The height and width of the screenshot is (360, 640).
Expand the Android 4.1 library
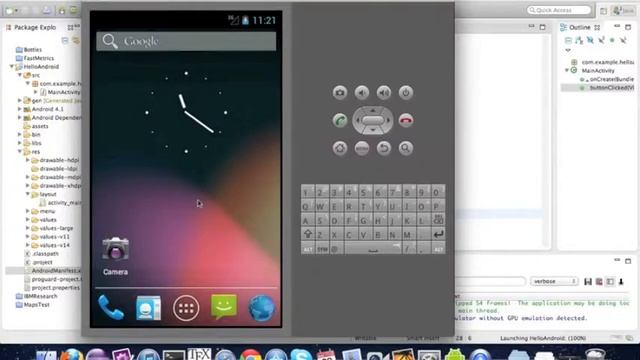[20, 109]
